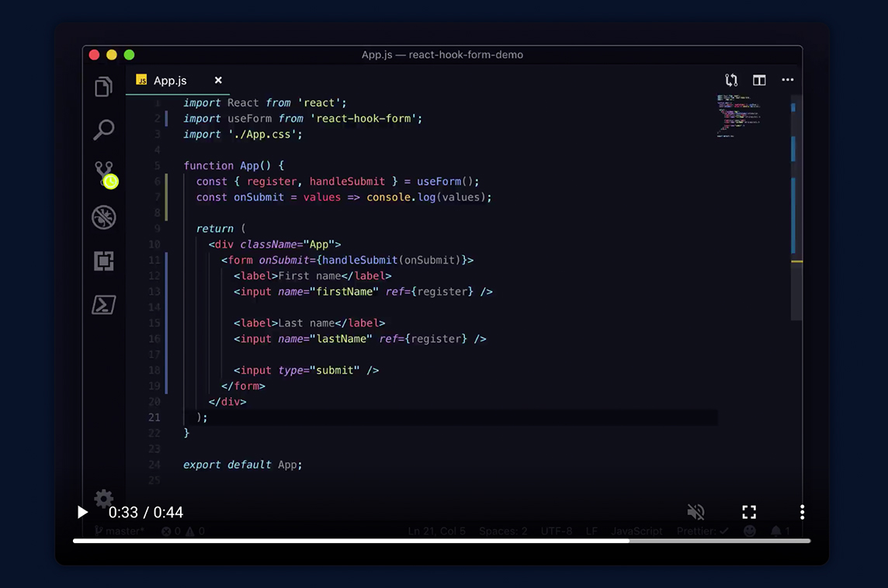Click the UTF-8 encoding indicator
Screen dimensions: 888x588
557,531
